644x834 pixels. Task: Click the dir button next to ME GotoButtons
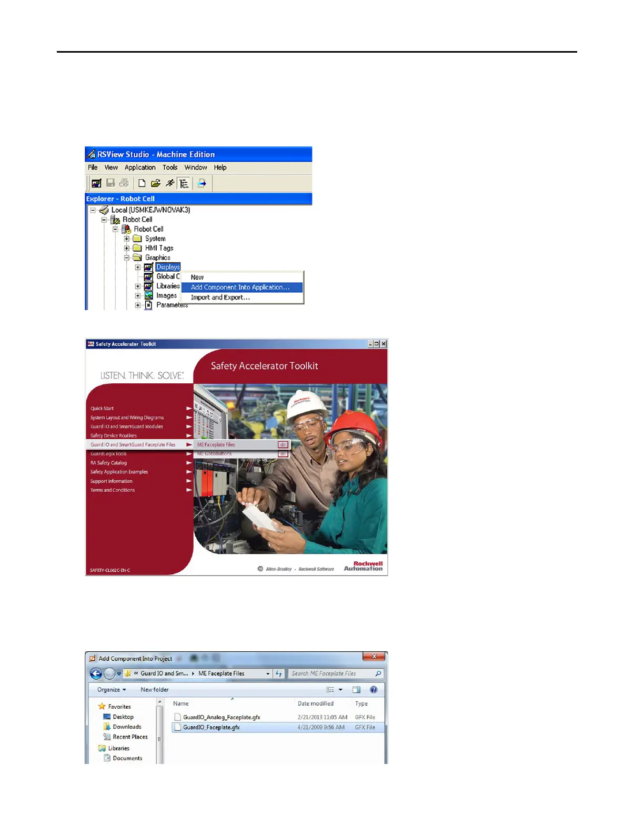click(283, 454)
